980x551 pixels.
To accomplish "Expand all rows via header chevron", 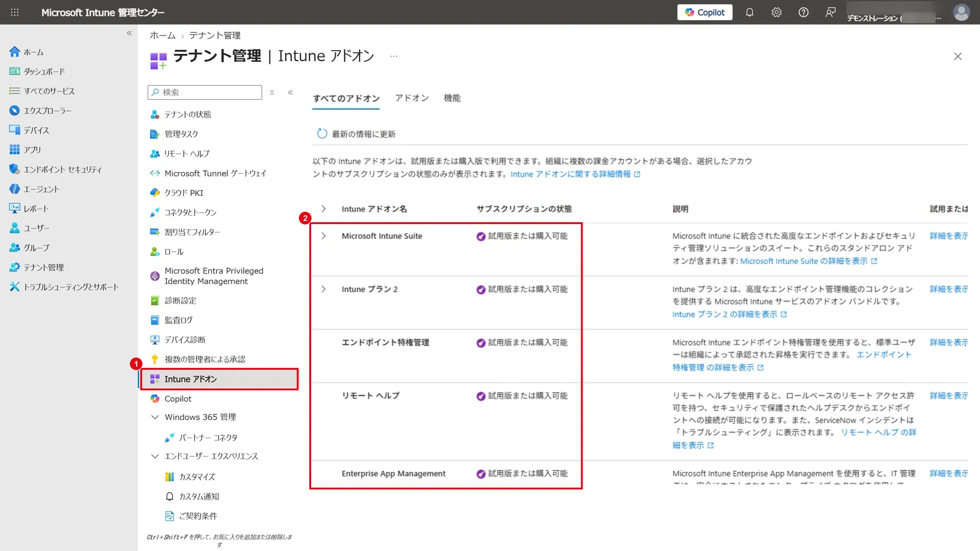I will pyautogui.click(x=323, y=209).
